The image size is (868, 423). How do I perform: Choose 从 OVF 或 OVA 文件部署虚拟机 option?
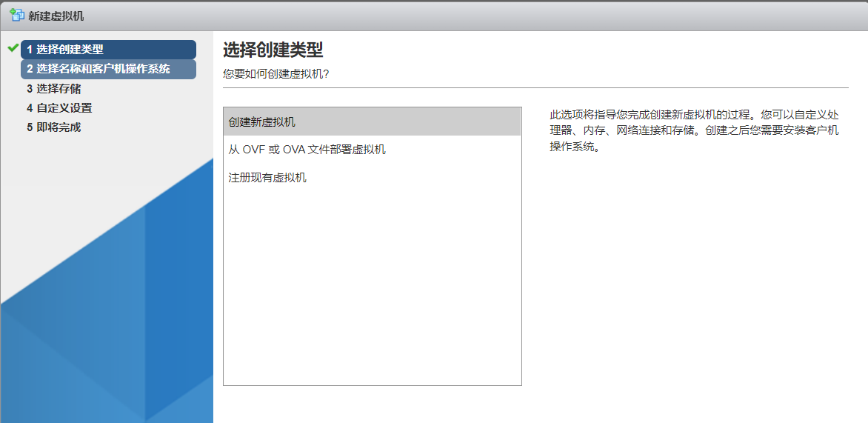pyautogui.click(x=372, y=150)
